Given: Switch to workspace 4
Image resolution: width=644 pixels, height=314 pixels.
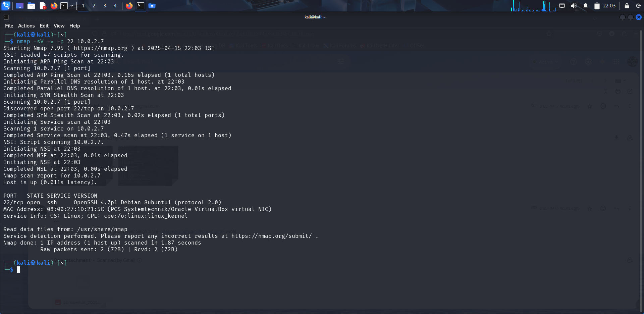Looking at the screenshot, I should [115, 6].
